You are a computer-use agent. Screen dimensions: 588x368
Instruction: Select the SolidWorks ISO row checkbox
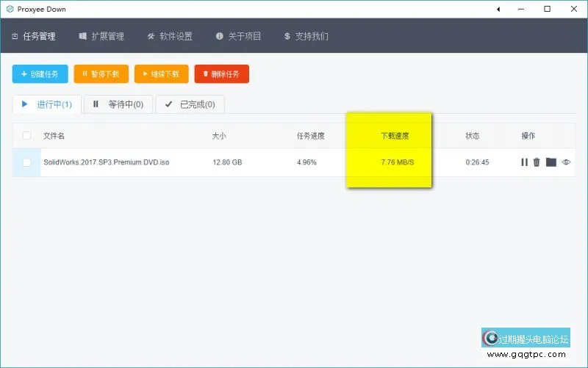(27, 162)
